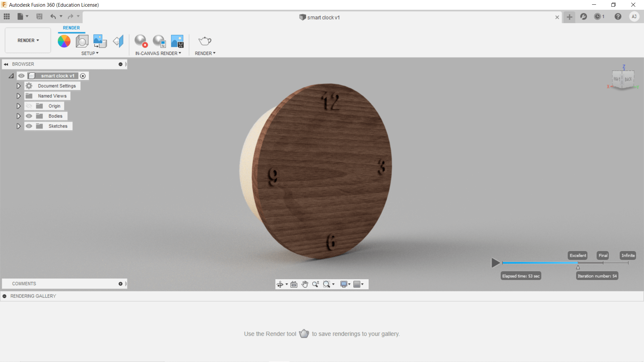Open the Appearance color wheel tool
644x362 pixels.
(x=64, y=41)
